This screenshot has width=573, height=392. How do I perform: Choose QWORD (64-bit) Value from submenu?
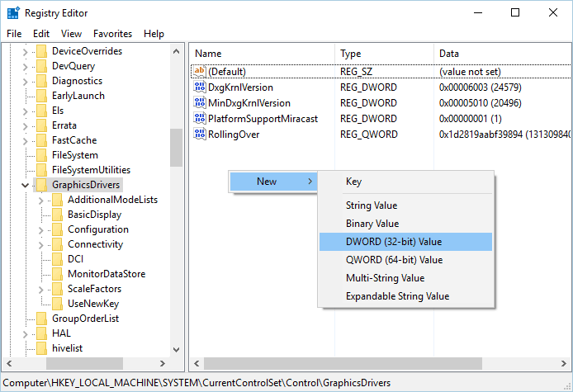(x=405, y=260)
